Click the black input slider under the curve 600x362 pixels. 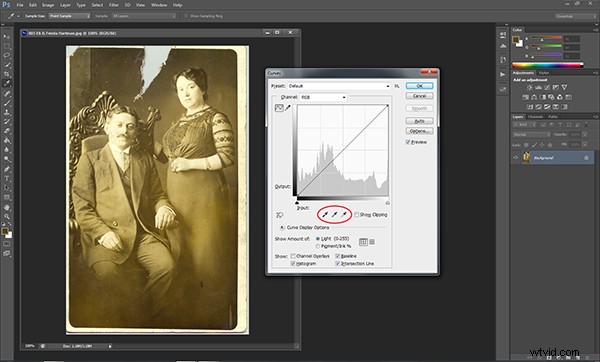coord(297,202)
